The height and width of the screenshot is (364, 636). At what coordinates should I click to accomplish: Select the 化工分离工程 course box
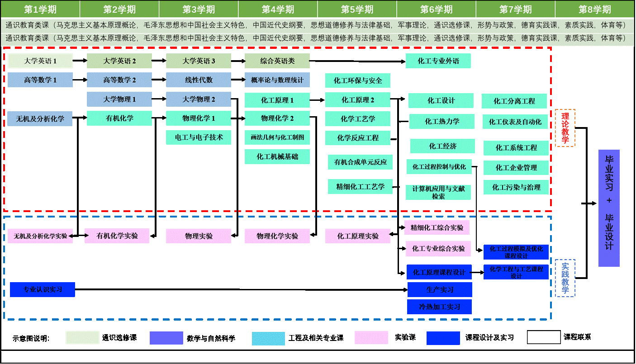click(514, 101)
